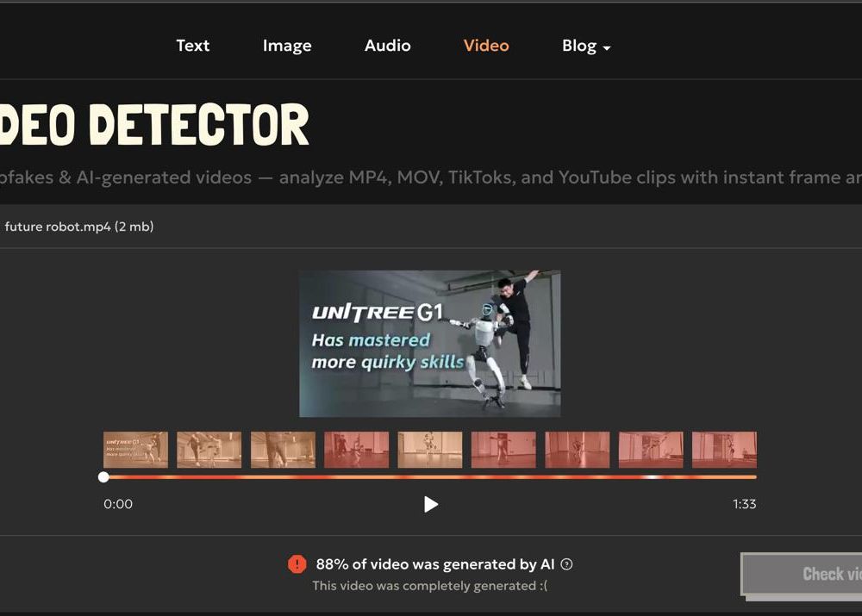
Task: Select the fourth frame thumbnail in the strip
Action: 356,450
